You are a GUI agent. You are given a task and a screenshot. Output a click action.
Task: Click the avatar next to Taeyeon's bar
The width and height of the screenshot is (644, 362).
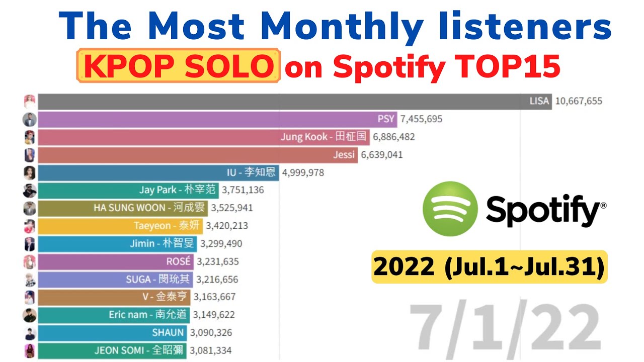pos(30,226)
